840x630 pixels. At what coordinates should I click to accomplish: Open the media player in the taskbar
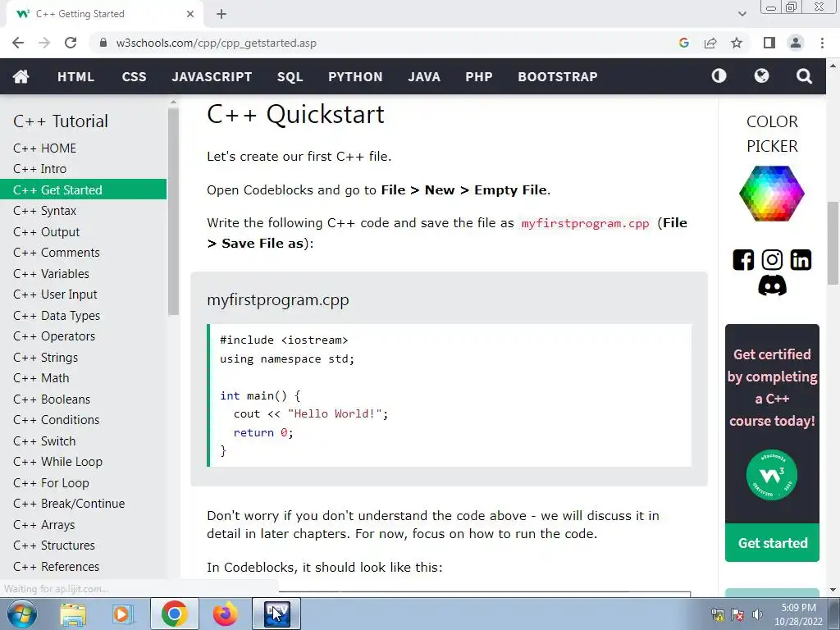(x=121, y=614)
